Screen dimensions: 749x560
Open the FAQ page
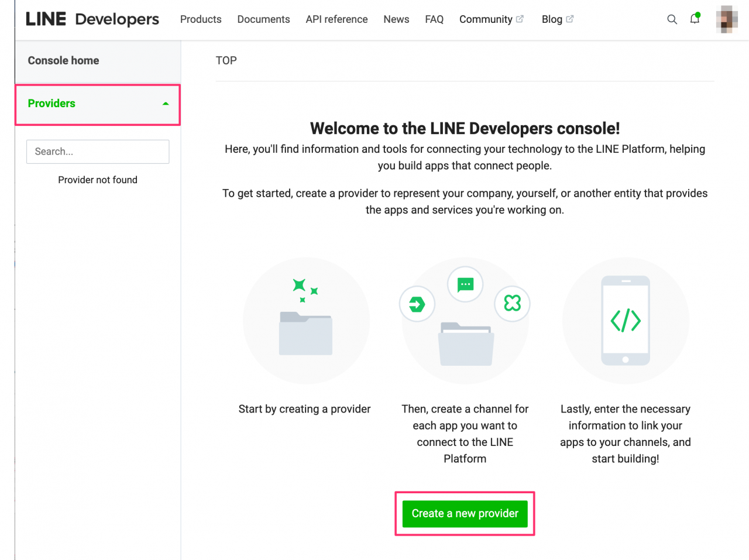pos(434,19)
